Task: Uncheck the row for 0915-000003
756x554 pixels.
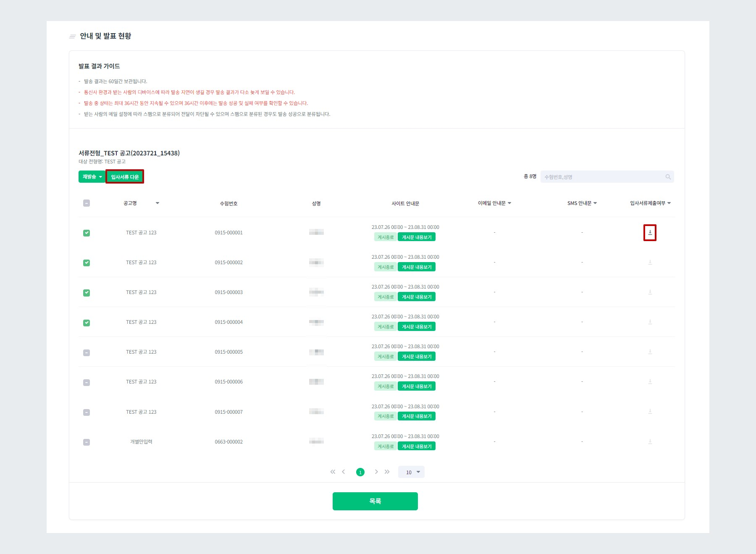Action: pyautogui.click(x=87, y=293)
